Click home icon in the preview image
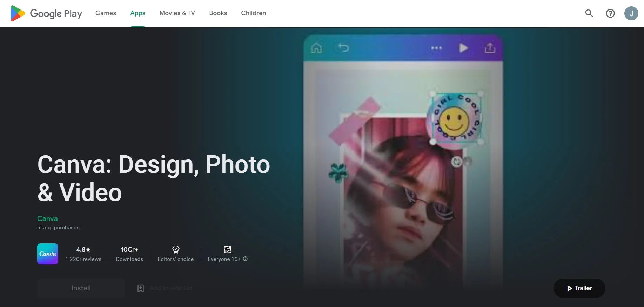The height and width of the screenshot is (307, 644). 316,48
